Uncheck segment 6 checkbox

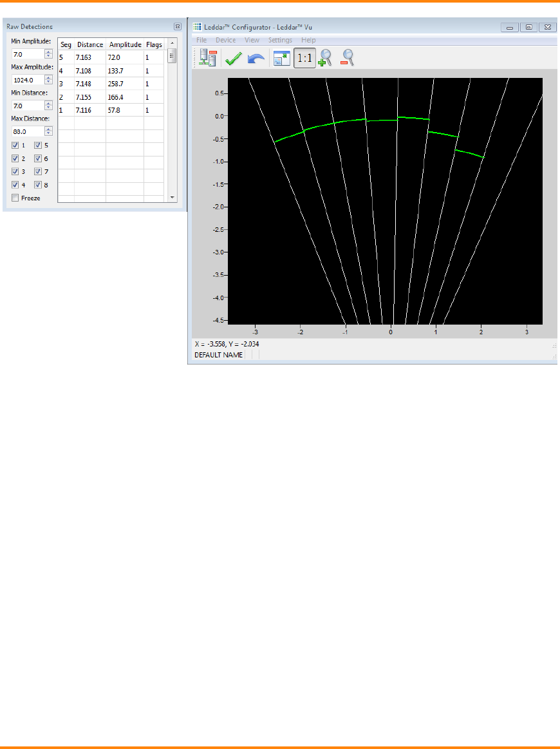tap(38, 158)
